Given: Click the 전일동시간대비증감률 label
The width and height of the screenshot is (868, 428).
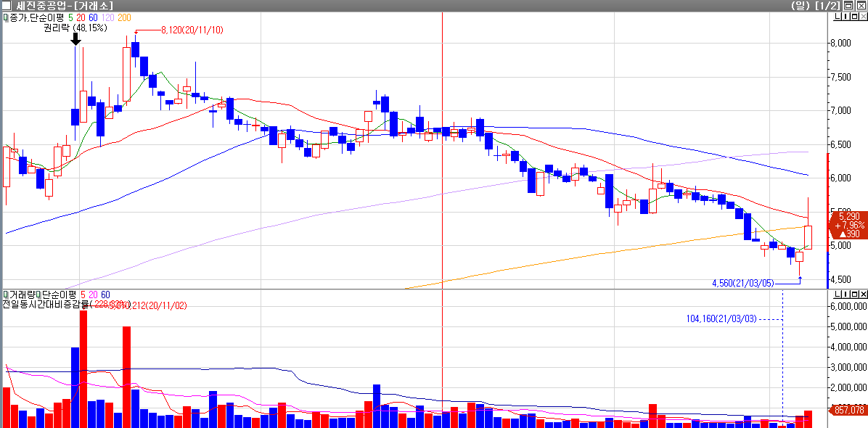Looking at the screenshot, I should pos(46,304).
